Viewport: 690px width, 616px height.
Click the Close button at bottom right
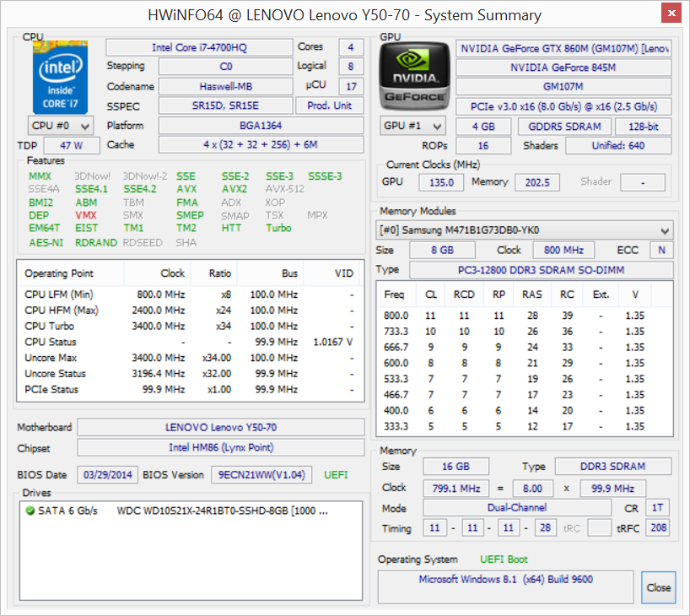pyautogui.click(x=658, y=587)
